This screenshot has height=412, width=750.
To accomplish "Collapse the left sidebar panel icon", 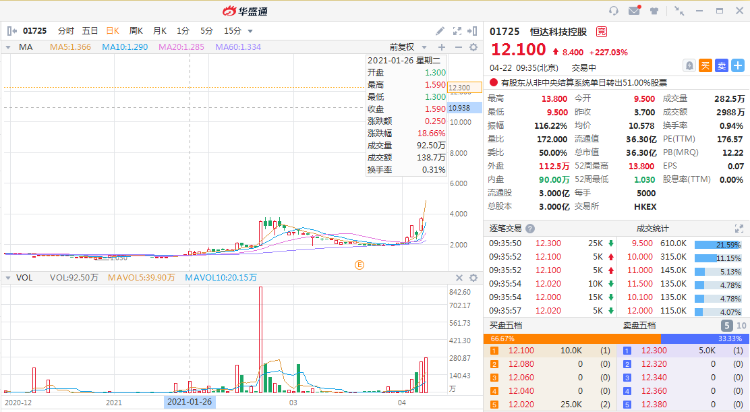I will (x=12, y=31).
